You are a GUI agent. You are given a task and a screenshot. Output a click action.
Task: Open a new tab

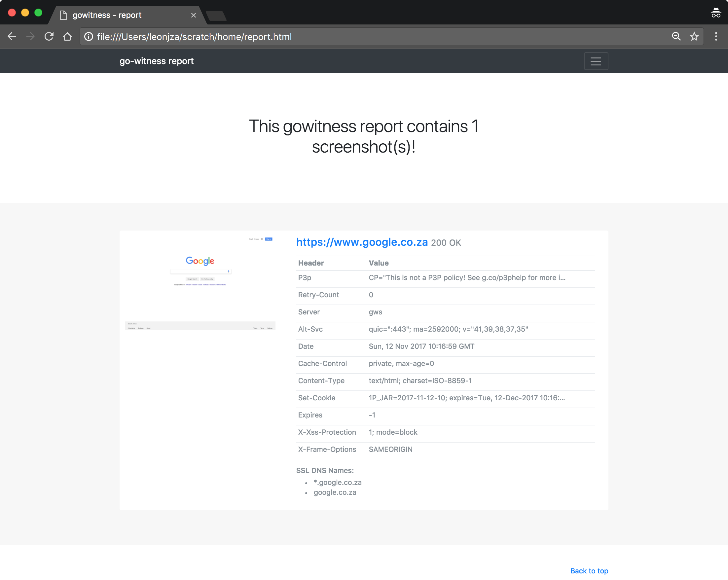click(216, 16)
